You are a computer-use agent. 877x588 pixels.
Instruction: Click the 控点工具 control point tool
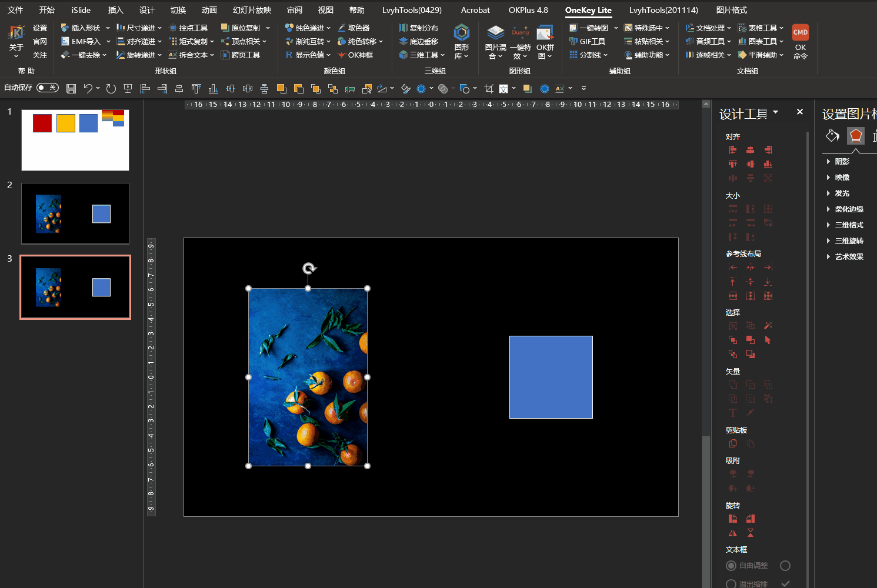[188, 28]
